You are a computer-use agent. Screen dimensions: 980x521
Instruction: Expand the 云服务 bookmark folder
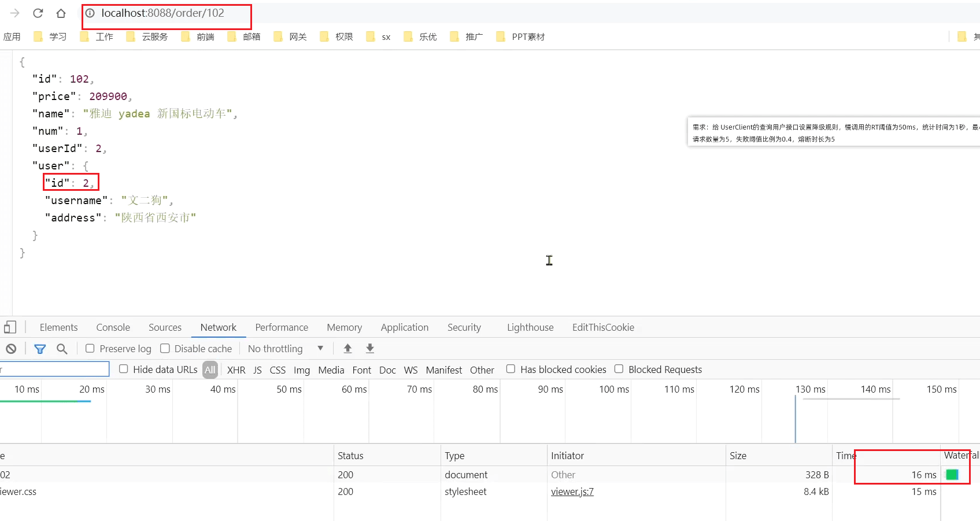click(147, 37)
